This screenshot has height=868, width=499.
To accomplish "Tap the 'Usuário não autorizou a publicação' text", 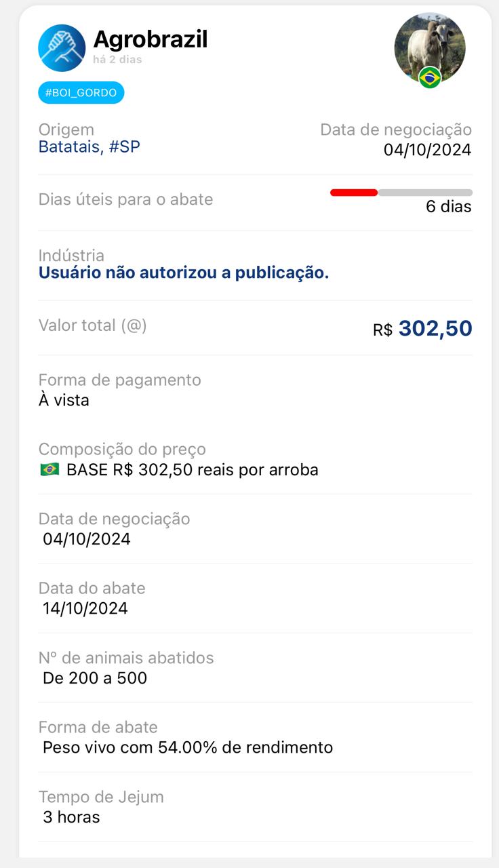I will (x=184, y=273).
